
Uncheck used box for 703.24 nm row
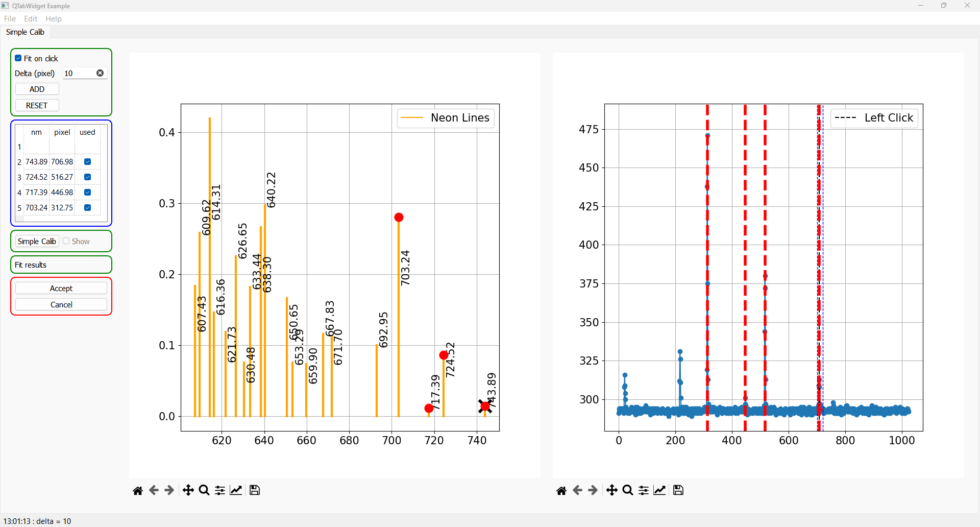(87, 208)
